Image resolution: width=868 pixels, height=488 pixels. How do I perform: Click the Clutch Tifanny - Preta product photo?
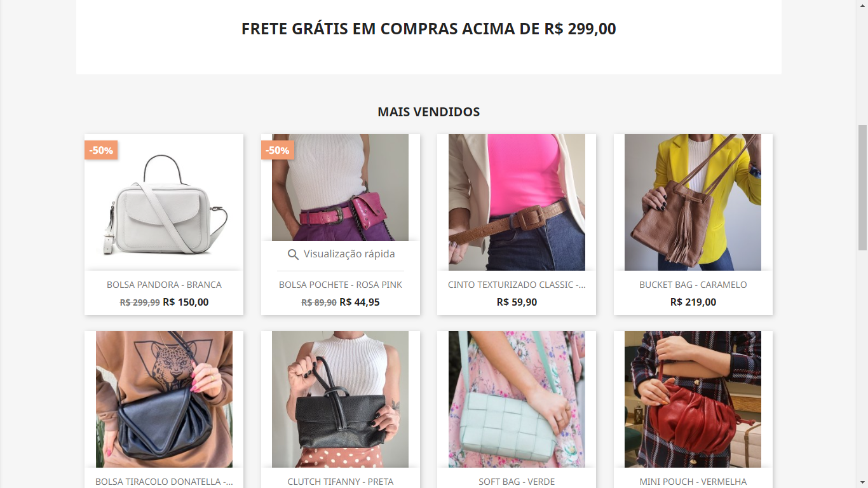pyautogui.click(x=341, y=399)
